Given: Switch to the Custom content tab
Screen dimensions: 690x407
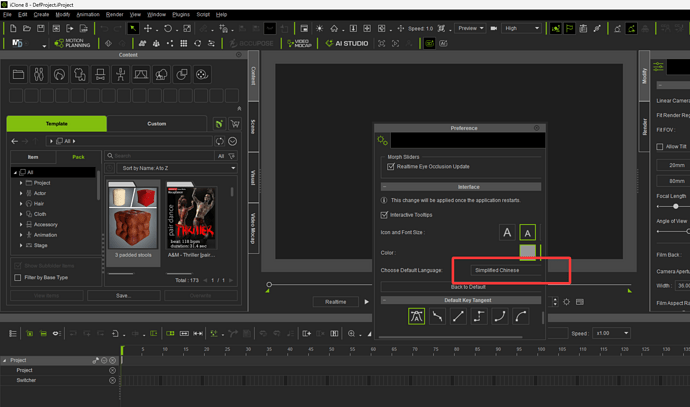Looking at the screenshot, I should point(157,124).
